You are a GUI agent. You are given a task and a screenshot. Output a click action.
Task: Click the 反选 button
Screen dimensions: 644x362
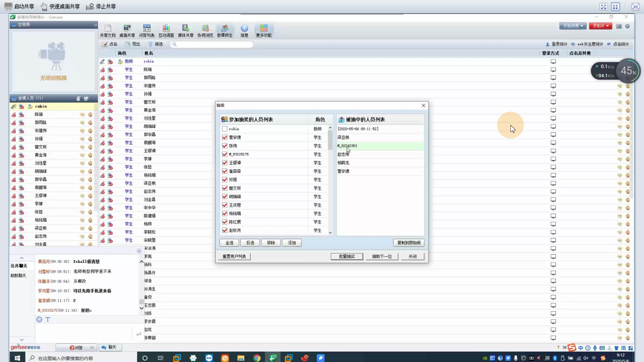click(250, 243)
